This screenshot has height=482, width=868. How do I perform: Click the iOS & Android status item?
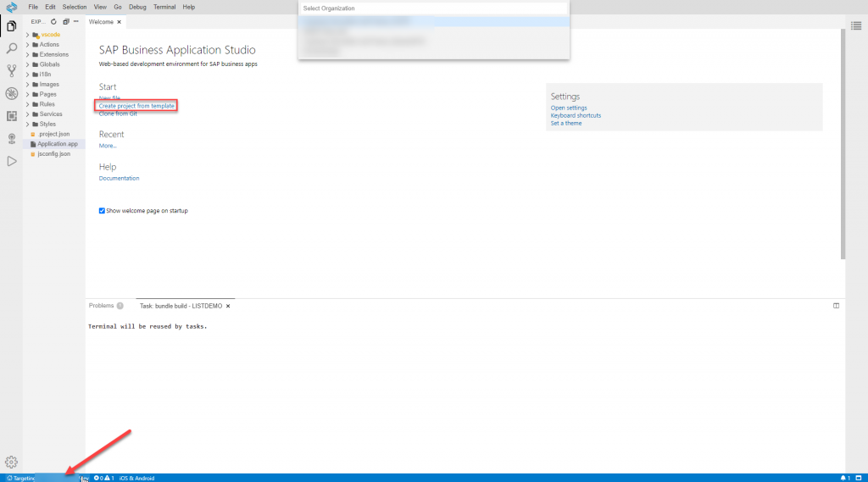pyautogui.click(x=136, y=478)
